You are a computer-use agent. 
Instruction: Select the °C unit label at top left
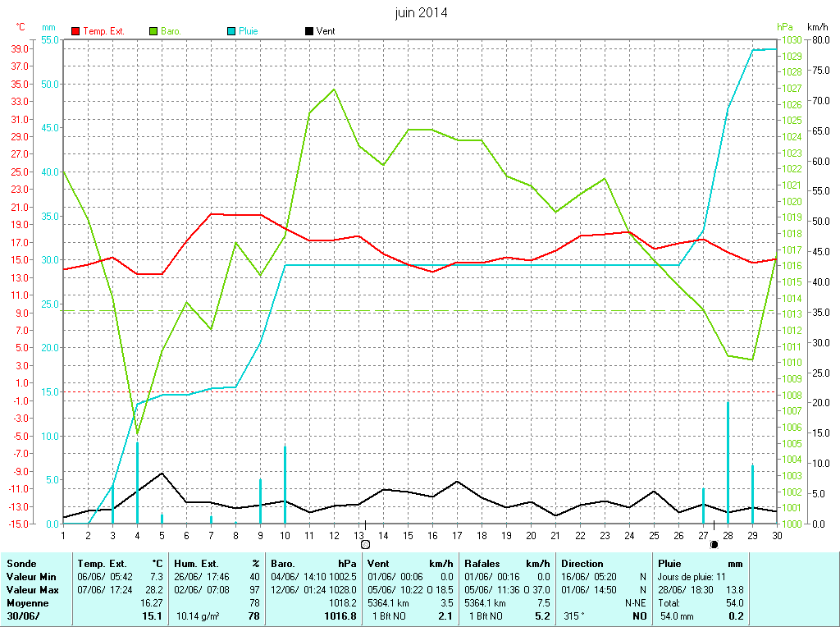tap(21, 27)
